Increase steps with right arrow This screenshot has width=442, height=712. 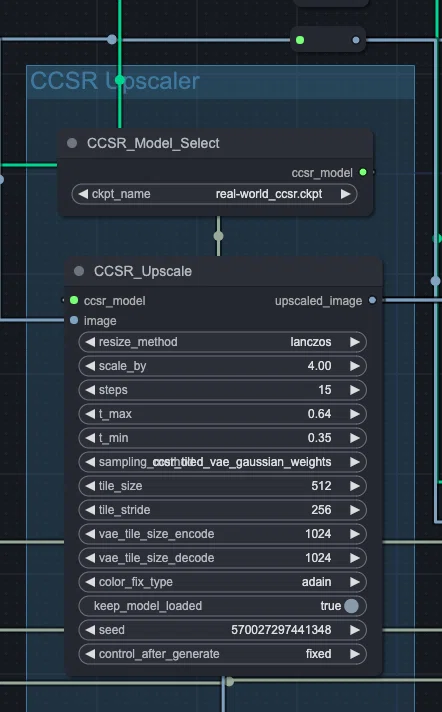(x=355, y=390)
